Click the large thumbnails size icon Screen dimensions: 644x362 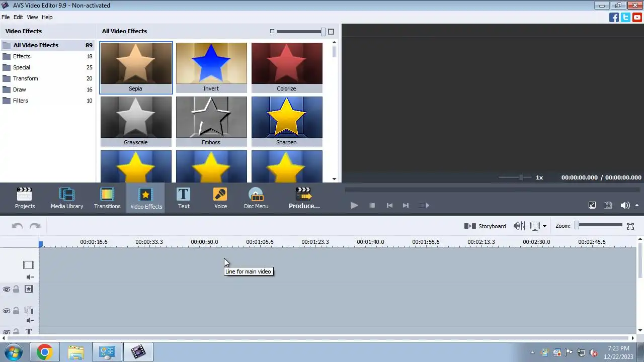(x=331, y=31)
